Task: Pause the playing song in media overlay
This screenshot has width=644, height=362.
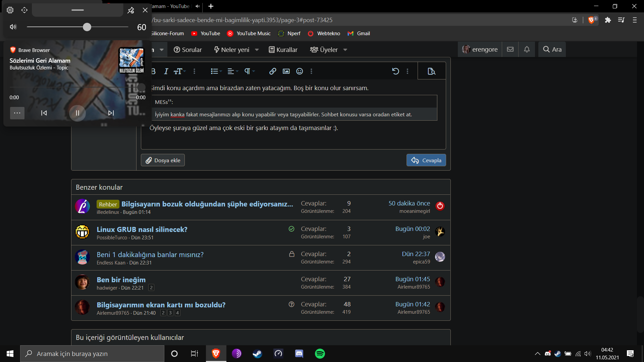Action: point(77,113)
